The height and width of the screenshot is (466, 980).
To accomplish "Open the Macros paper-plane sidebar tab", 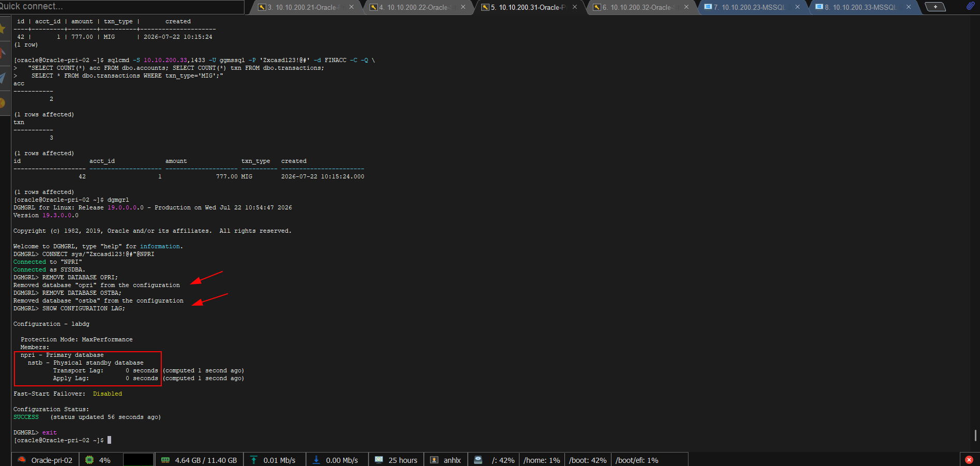I will tap(3, 78).
